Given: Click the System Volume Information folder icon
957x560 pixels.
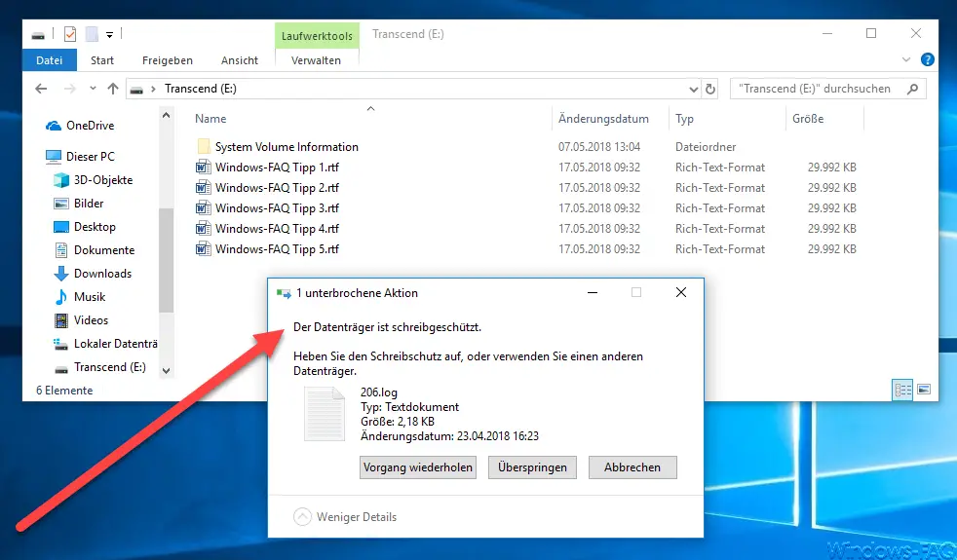Looking at the screenshot, I should click(x=204, y=146).
